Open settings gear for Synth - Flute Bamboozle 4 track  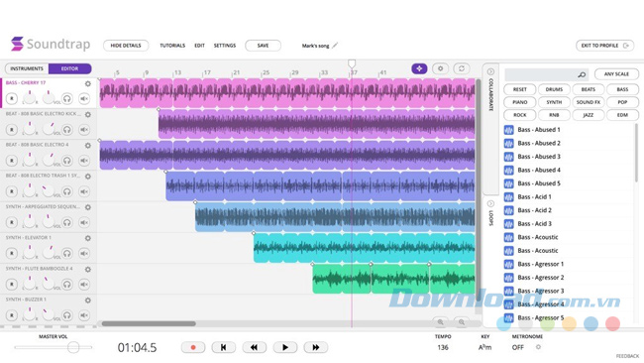[x=88, y=269]
